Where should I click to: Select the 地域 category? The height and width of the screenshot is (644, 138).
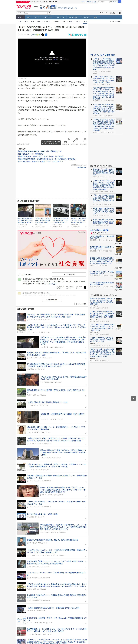[x=85, y=21]
